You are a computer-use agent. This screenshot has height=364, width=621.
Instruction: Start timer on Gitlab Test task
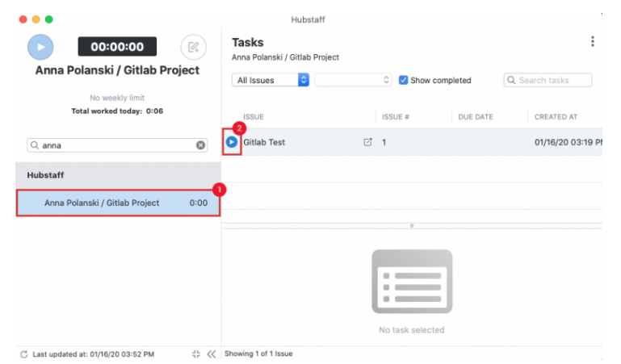tap(232, 142)
